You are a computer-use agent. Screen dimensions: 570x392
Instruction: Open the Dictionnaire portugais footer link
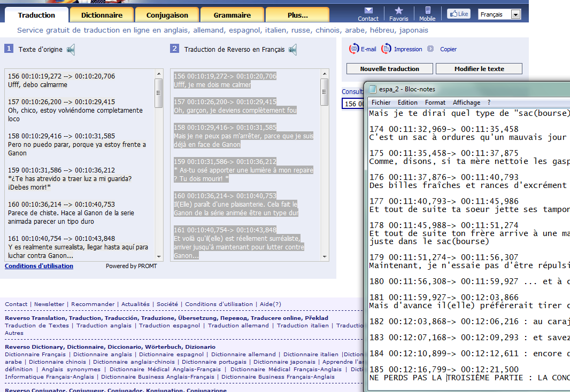coord(214,362)
